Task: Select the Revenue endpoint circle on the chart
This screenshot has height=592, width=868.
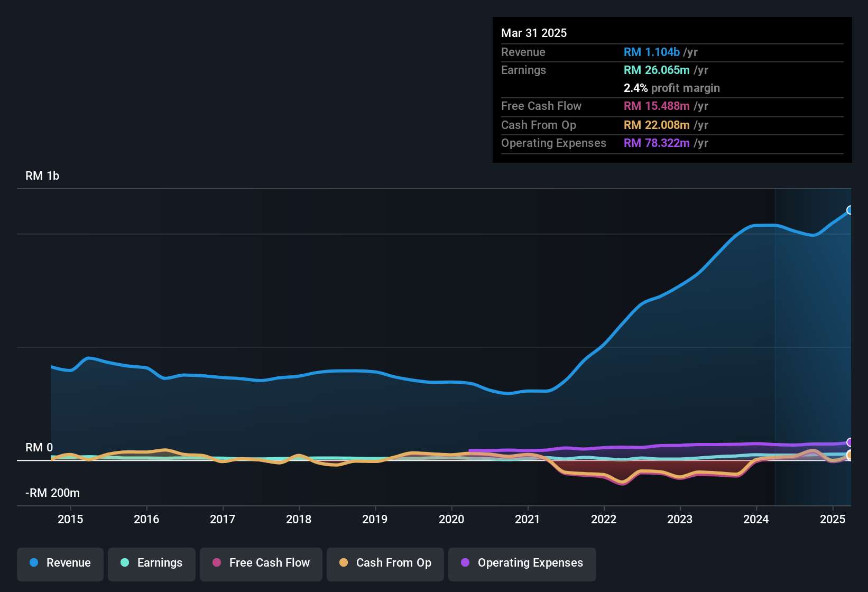Action: point(850,210)
